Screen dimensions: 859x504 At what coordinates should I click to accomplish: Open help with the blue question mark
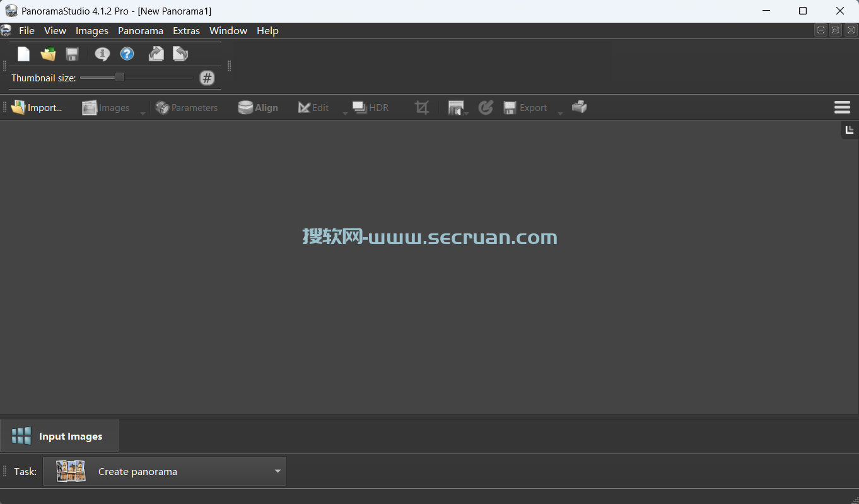pyautogui.click(x=127, y=54)
